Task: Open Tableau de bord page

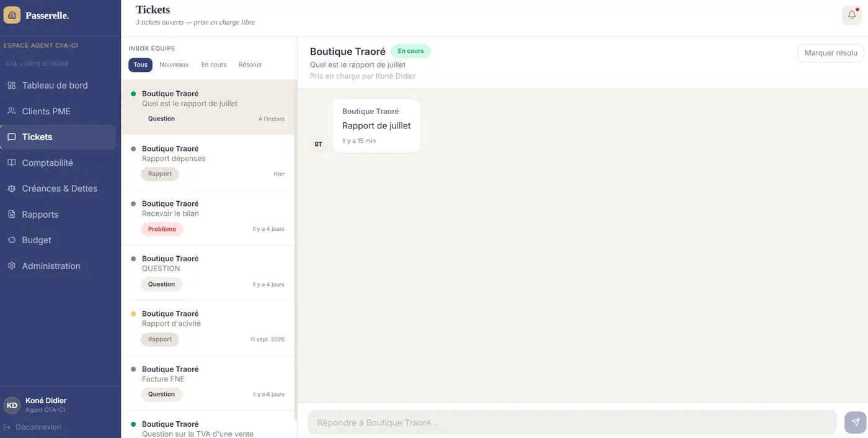Action: tap(58, 86)
